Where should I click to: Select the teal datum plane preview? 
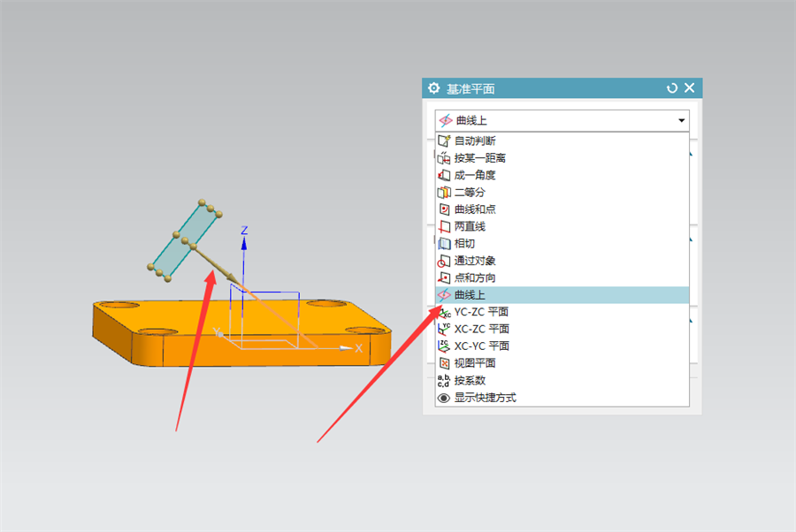click(184, 241)
